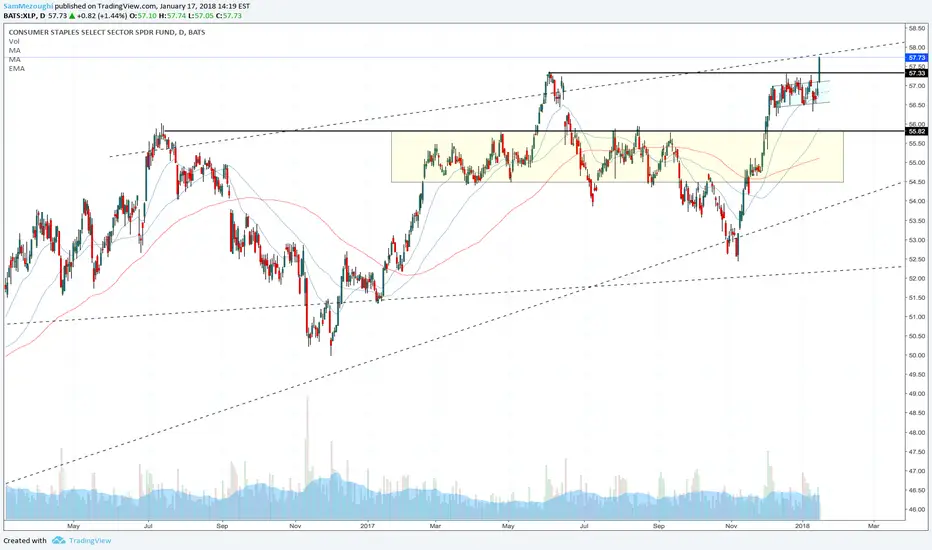Click the black 55.82 price level label
The image size is (932, 550).
(917, 131)
